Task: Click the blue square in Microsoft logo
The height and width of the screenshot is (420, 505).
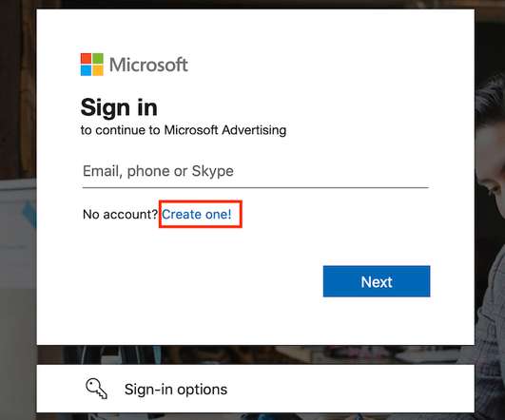Action: coord(86,70)
